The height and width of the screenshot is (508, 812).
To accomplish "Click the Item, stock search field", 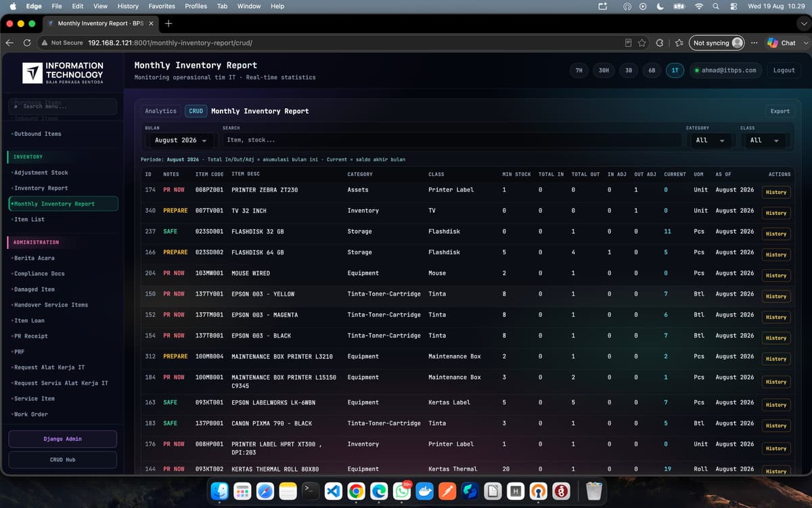I will 452,140.
